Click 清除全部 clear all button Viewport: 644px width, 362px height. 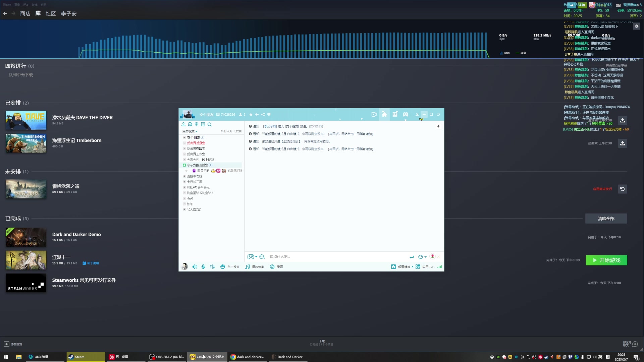click(x=606, y=219)
